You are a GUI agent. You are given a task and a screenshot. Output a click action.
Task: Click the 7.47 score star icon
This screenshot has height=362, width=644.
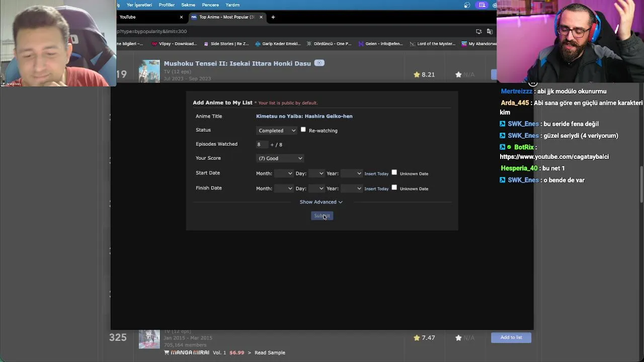(417, 338)
